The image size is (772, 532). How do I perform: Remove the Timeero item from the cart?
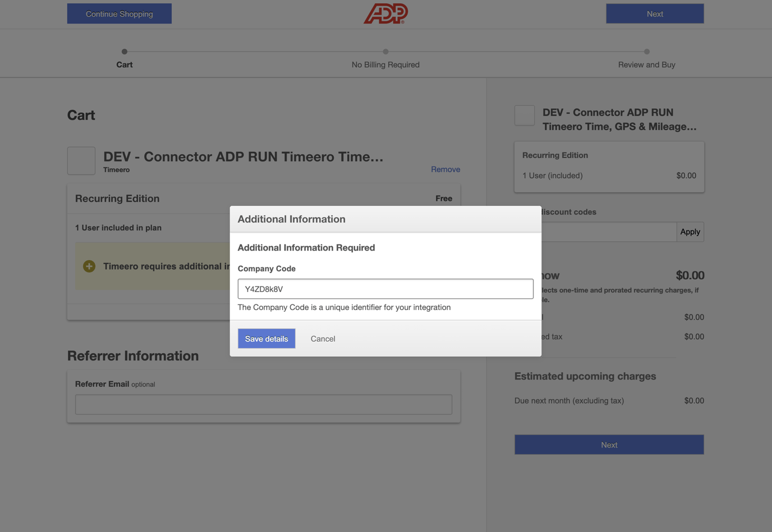tap(445, 169)
